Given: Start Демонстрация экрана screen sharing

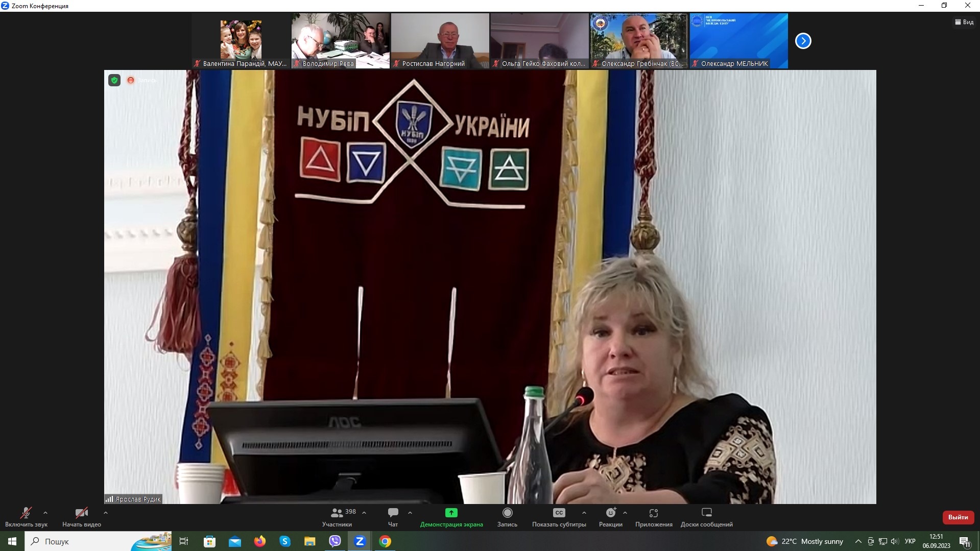Looking at the screenshot, I should tap(451, 517).
